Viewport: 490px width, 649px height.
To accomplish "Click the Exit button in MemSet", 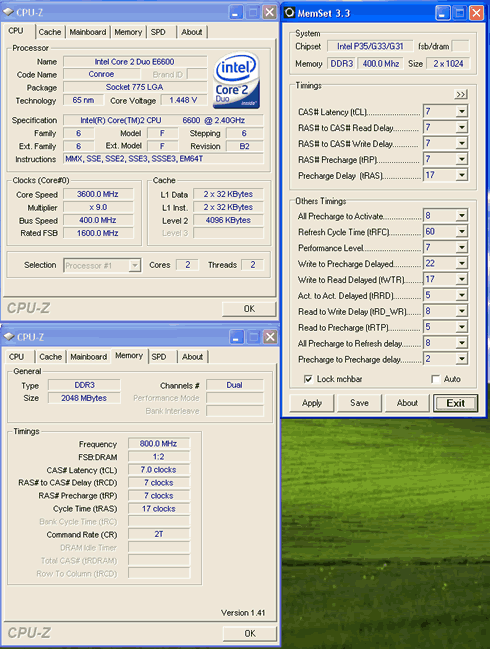I will [456, 403].
